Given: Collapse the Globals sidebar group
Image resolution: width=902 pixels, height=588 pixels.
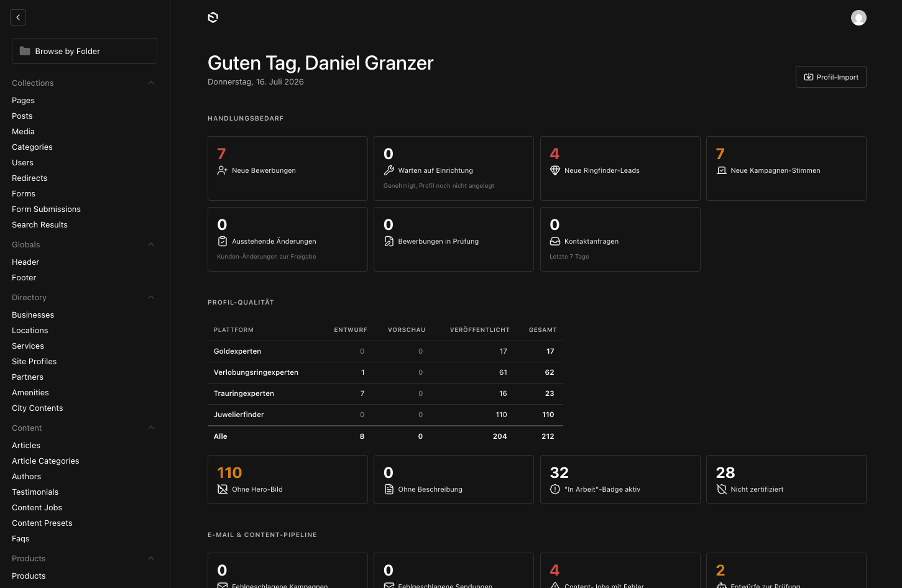Looking at the screenshot, I should click(x=151, y=244).
